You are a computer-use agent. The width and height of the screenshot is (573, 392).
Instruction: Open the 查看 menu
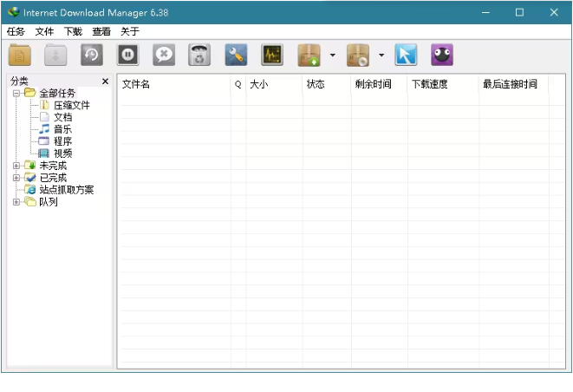point(101,31)
